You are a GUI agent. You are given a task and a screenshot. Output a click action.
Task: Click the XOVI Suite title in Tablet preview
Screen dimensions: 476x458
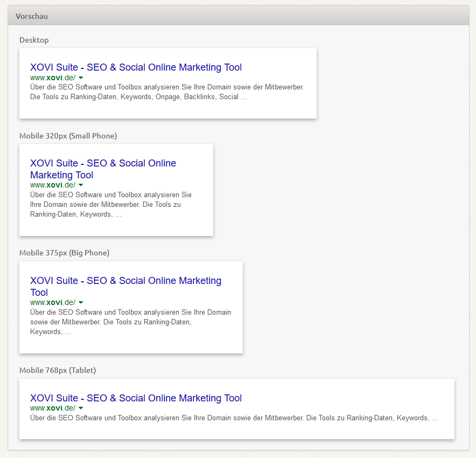[x=136, y=398]
